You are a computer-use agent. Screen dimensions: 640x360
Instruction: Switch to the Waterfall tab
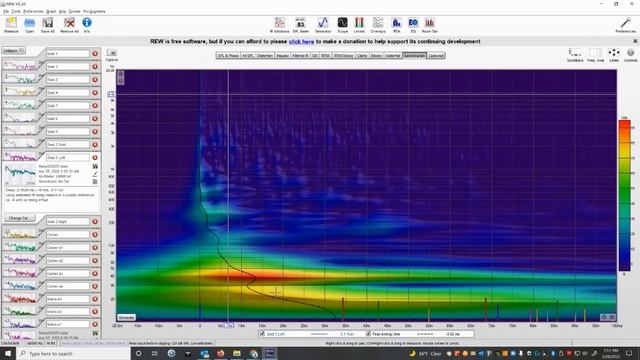pyautogui.click(x=393, y=56)
